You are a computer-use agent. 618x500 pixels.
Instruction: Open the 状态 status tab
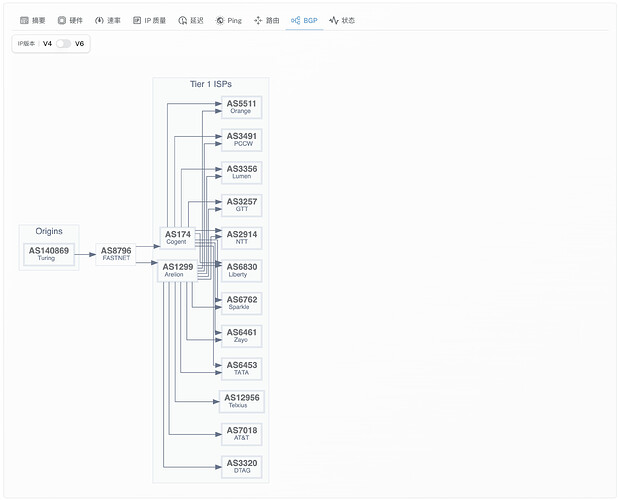(x=342, y=20)
